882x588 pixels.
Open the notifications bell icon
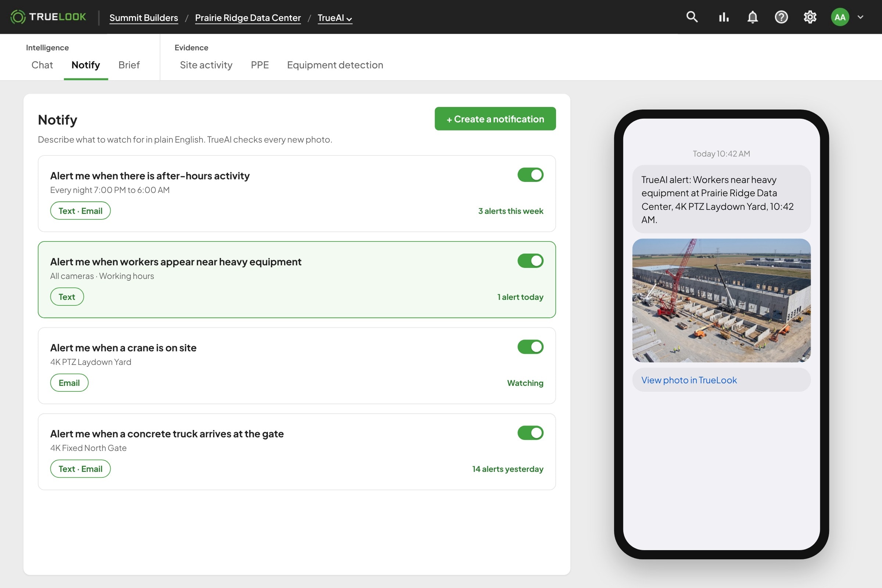[752, 17]
